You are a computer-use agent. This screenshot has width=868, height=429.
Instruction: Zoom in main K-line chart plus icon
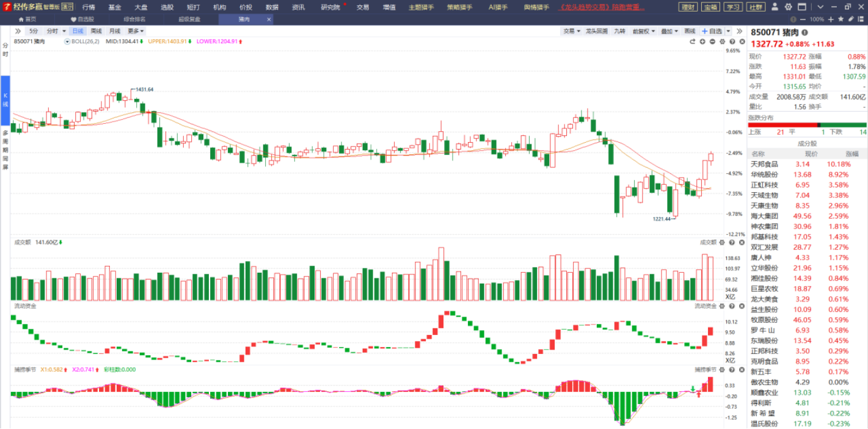(702, 41)
